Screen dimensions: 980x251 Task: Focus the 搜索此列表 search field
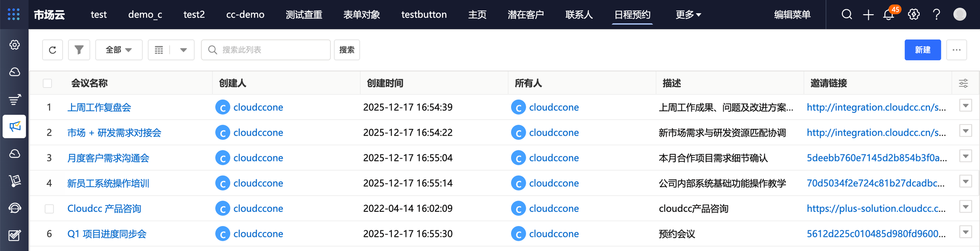(x=272, y=50)
